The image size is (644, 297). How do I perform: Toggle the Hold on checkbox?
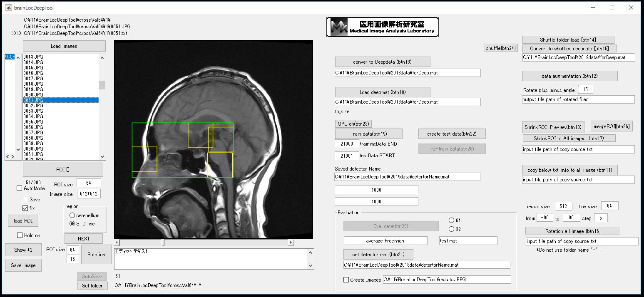coord(20,235)
